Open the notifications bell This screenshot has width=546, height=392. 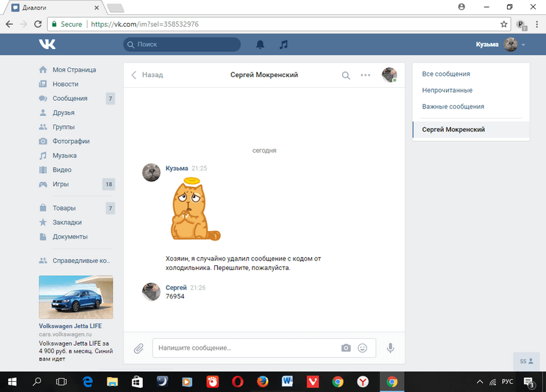(260, 44)
